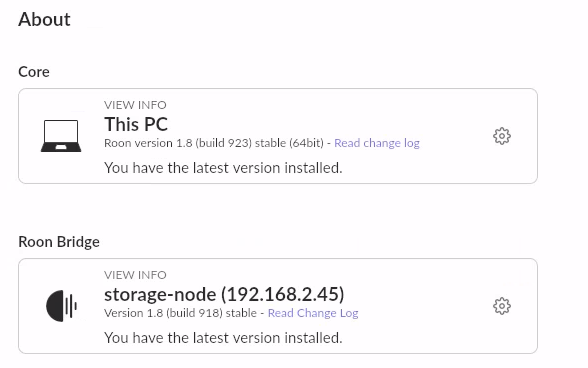Viewport: 588px width, 368px height.
Task: Open Read change log for This PC
Action: click(x=377, y=143)
